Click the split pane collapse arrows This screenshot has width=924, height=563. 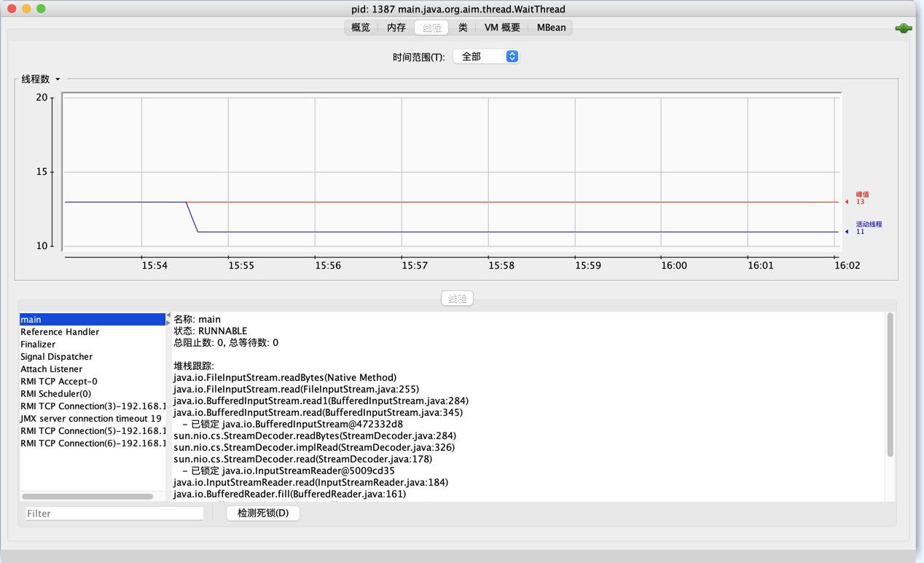point(168,319)
